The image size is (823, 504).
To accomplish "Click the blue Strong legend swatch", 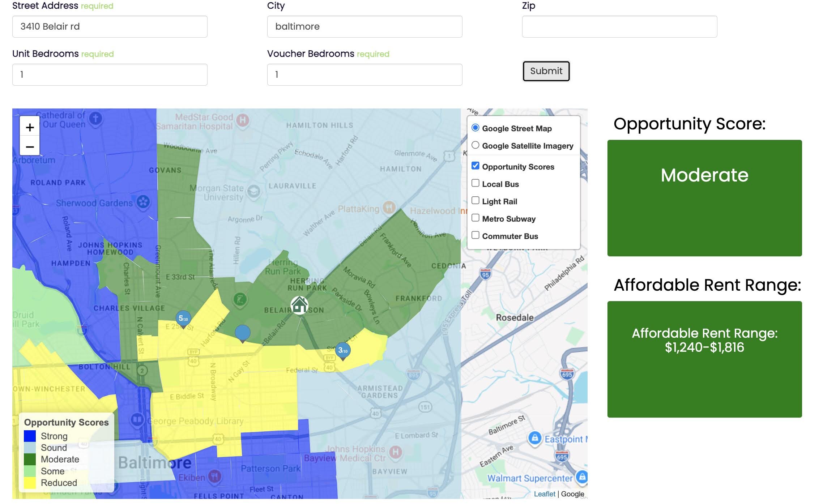I will point(30,436).
